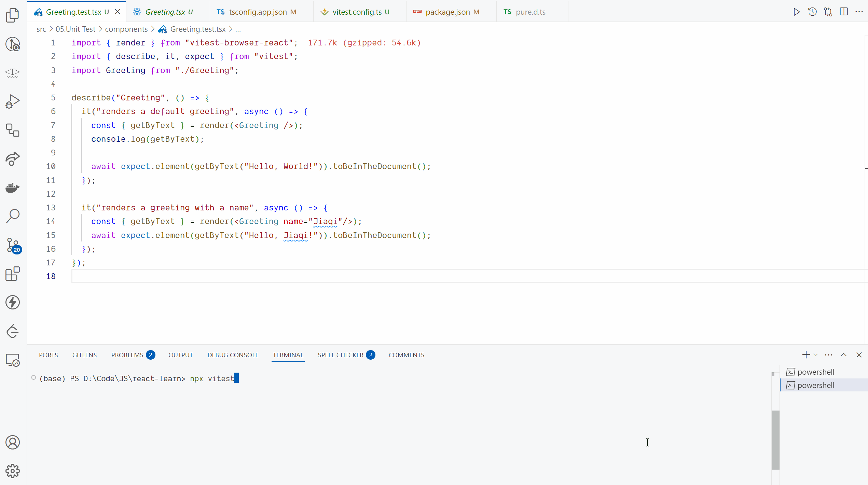This screenshot has width=868, height=485.
Task: Open the Manage settings gear
Action: click(13, 471)
